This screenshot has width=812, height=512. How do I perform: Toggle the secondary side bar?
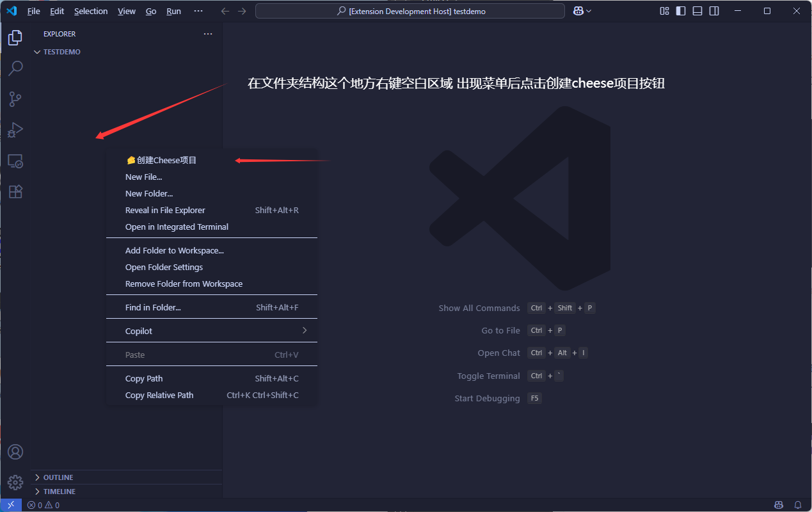714,11
